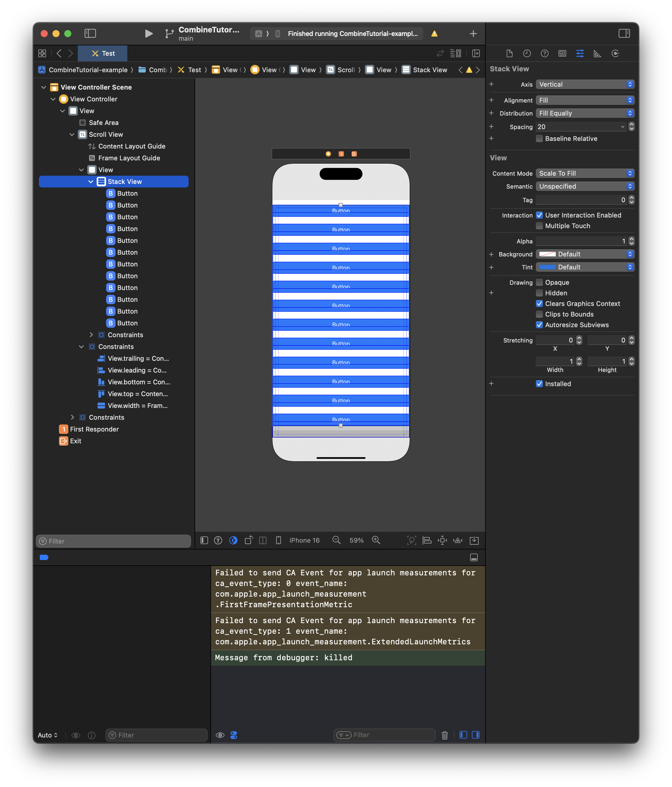
Task: Open the Quick Help inspector
Action: click(544, 54)
